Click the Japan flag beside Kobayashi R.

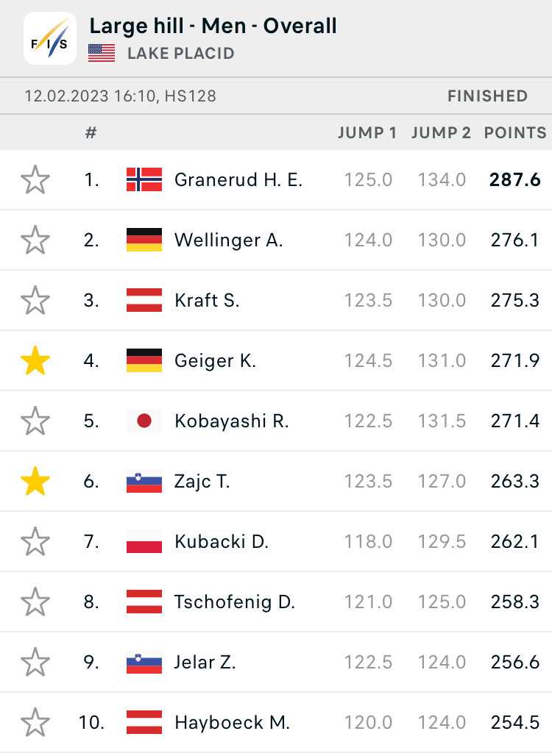144,421
